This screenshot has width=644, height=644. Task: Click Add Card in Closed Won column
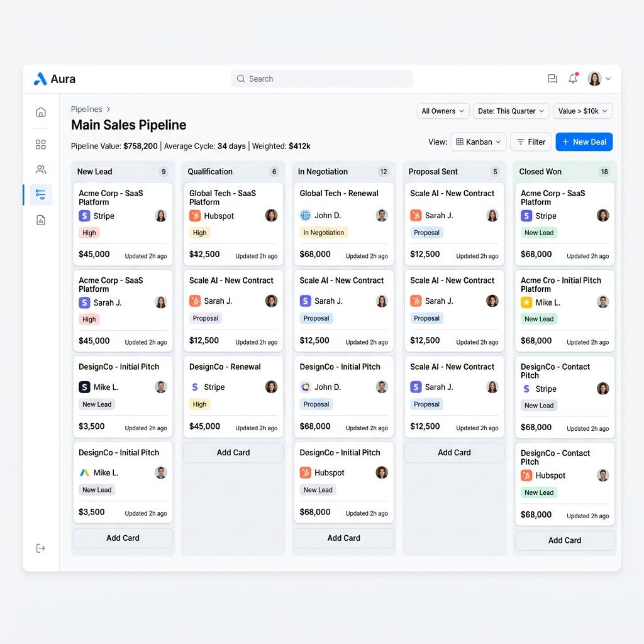[x=565, y=540]
